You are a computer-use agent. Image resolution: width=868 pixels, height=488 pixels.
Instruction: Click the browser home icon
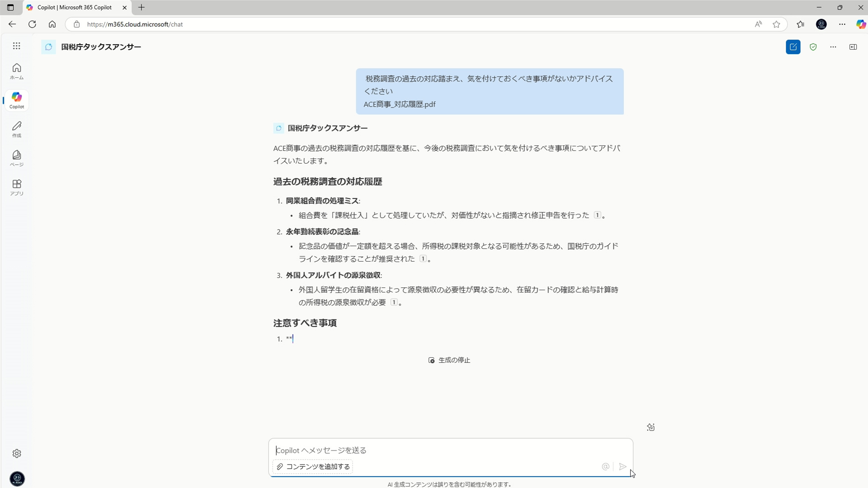click(x=52, y=24)
